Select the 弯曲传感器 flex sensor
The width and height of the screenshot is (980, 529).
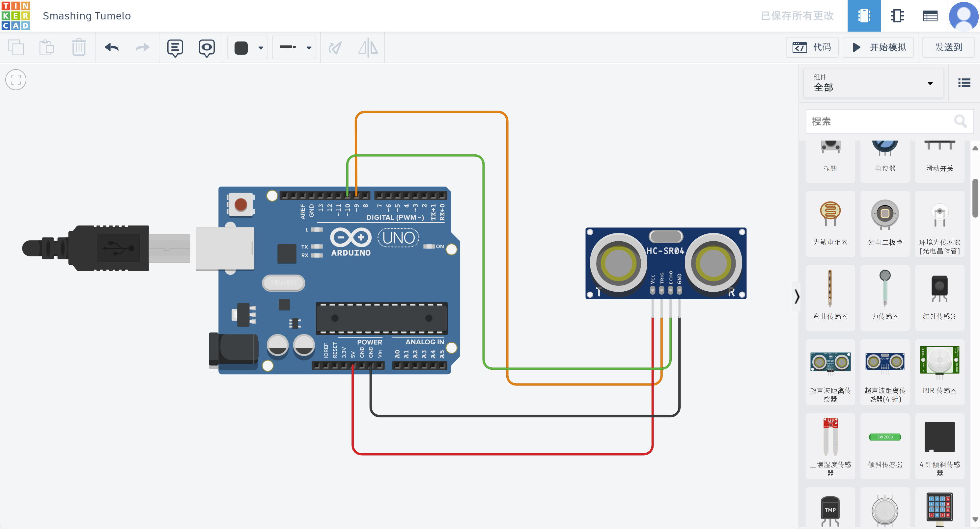[x=830, y=298]
